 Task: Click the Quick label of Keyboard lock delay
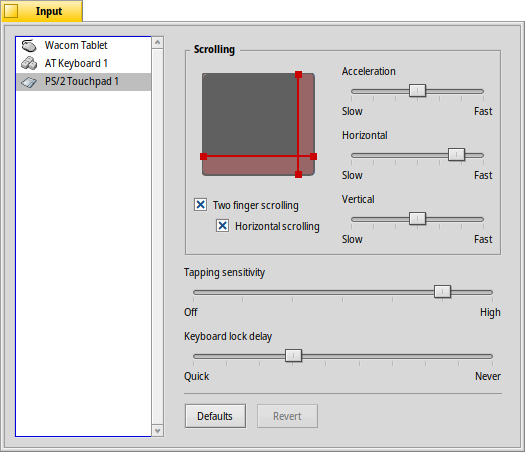197,376
